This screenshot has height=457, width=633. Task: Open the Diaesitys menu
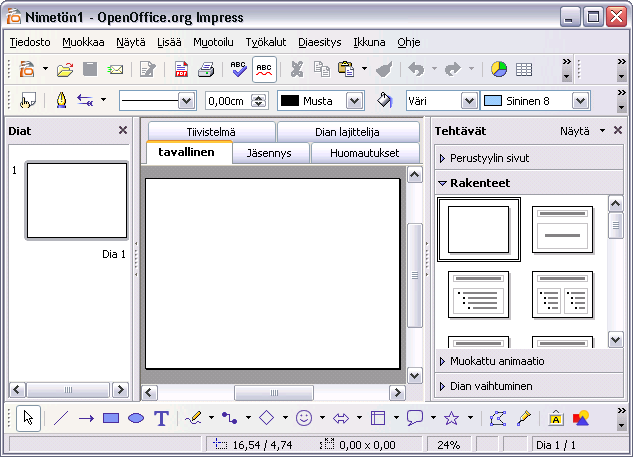pyautogui.click(x=319, y=42)
